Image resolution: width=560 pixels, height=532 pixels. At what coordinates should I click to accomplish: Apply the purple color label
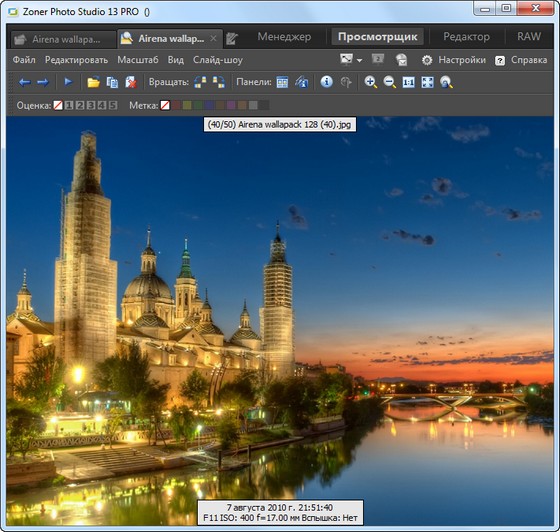(231, 105)
